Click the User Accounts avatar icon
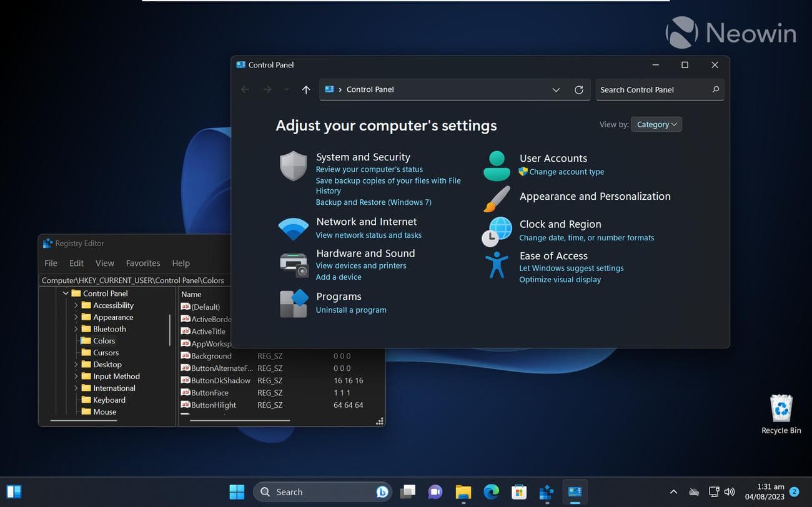 point(497,165)
